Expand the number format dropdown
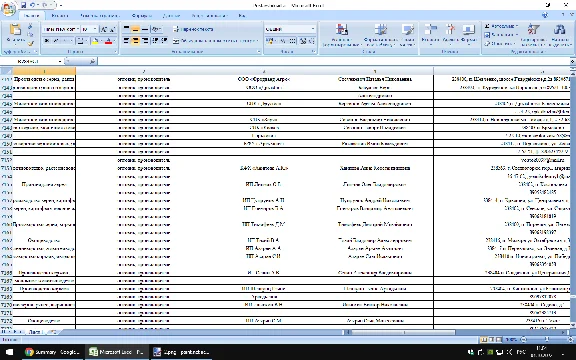576x360 pixels. click(313, 29)
